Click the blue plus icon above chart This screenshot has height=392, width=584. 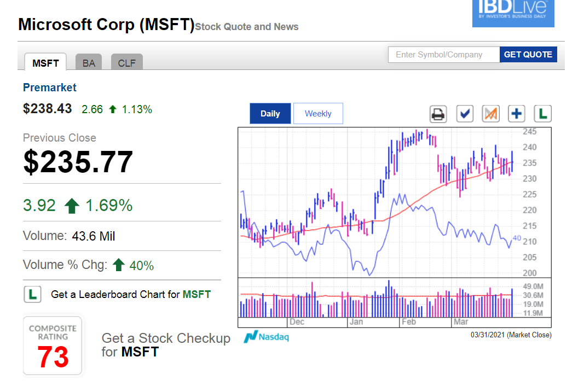pos(517,114)
